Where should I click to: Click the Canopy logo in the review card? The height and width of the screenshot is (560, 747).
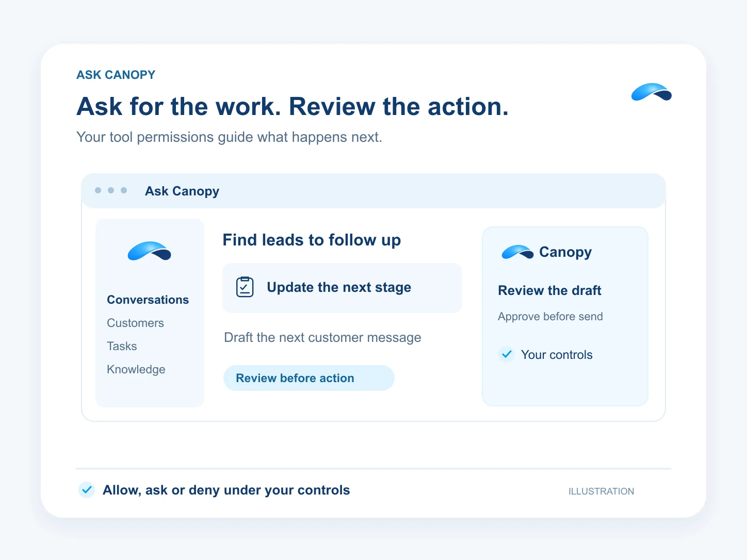click(517, 252)
